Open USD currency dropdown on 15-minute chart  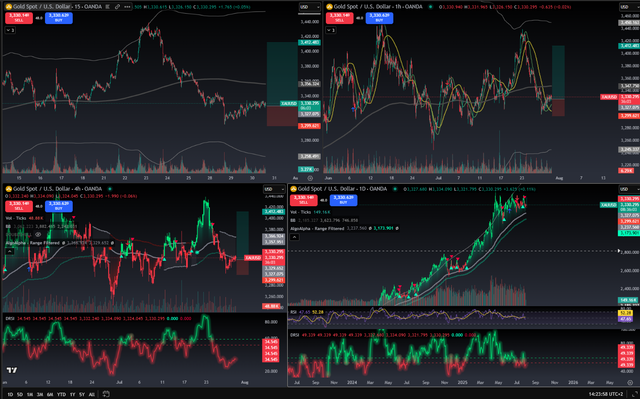pos(309,7)
